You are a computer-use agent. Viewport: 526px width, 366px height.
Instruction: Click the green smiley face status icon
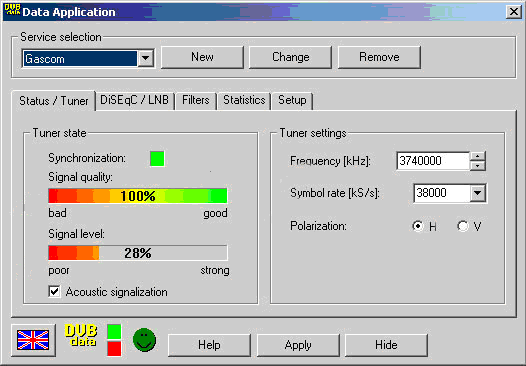pos(144,340)
